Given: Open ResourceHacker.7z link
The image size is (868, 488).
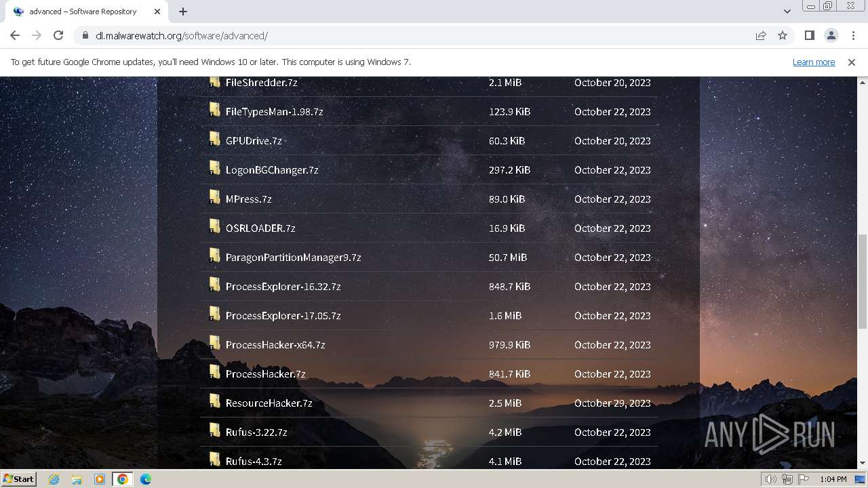Looking at the screenshot, I should pyautogui.click(x=269, y=403).
